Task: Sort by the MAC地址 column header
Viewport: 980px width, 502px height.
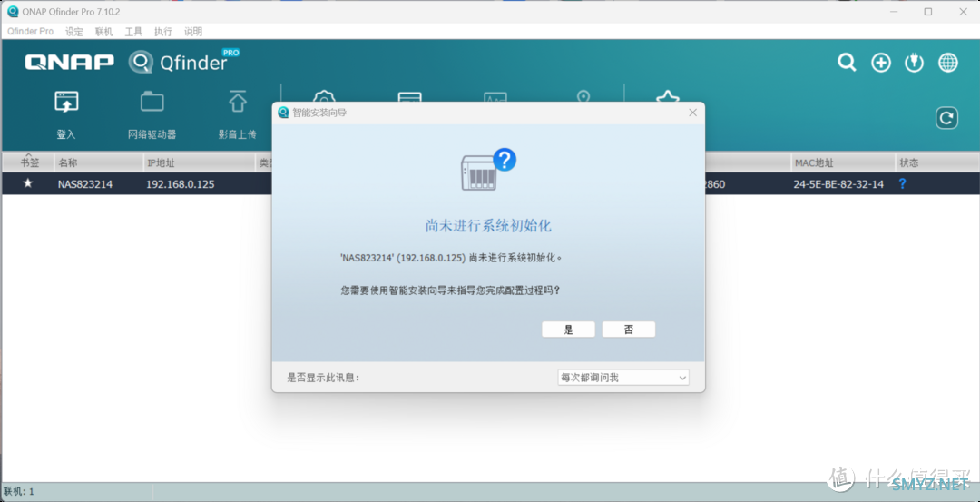Action: point(843,162)
